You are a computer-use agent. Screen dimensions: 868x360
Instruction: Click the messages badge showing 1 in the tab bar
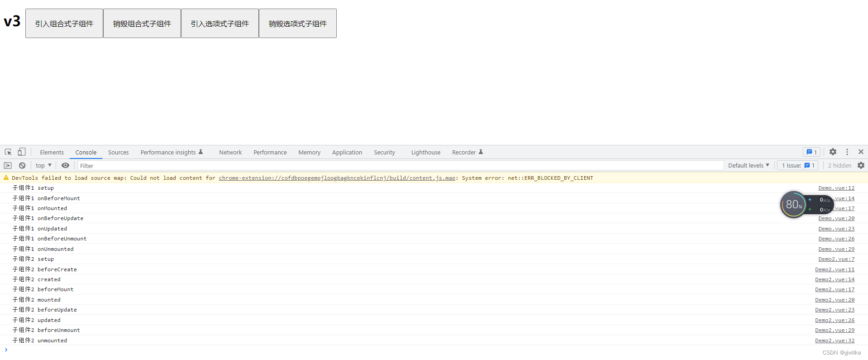click(811, 152)
